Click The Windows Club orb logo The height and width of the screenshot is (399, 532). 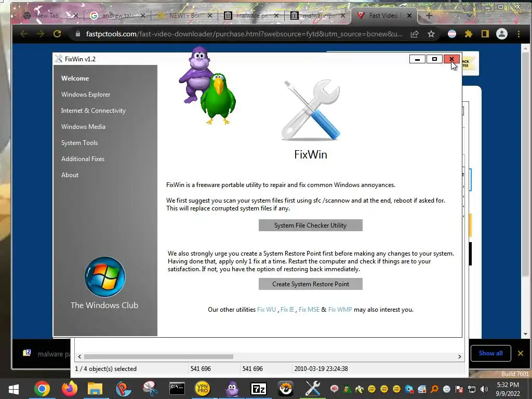pyautogui.click(x=105, y=277)
